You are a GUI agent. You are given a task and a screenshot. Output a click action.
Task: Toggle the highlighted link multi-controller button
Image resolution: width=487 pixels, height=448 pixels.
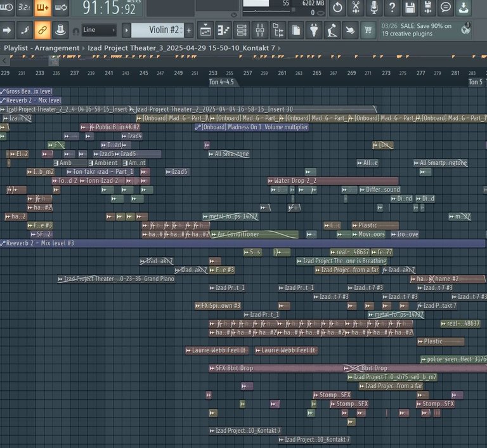42,30
